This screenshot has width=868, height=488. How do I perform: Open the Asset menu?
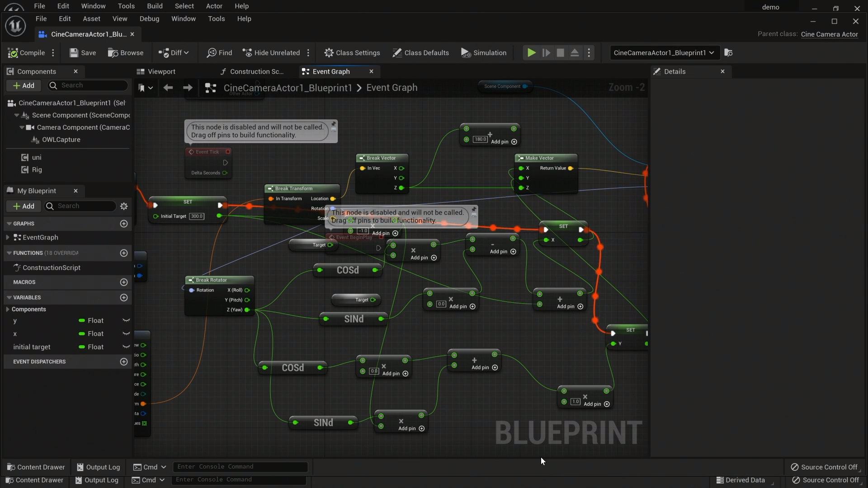click(91, 19)
